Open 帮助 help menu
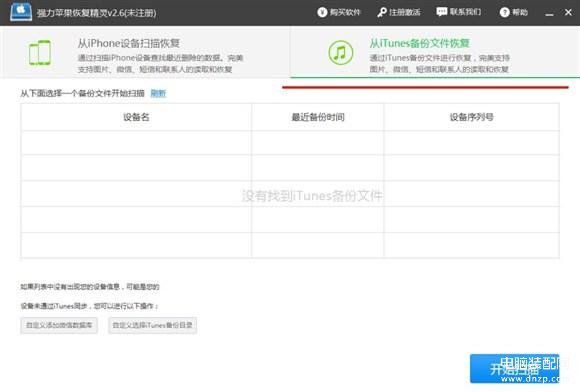580x392 pixels. point(514,12)
